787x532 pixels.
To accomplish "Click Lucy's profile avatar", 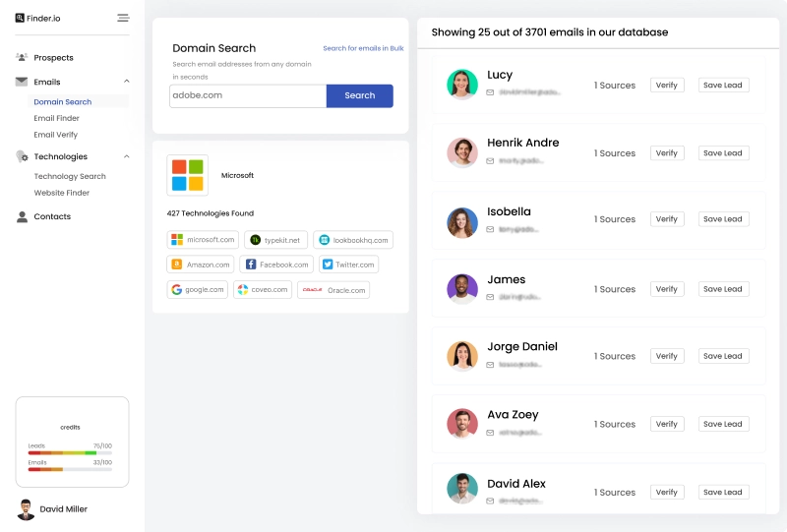I will pyautogui.click(x=462, y=85).
